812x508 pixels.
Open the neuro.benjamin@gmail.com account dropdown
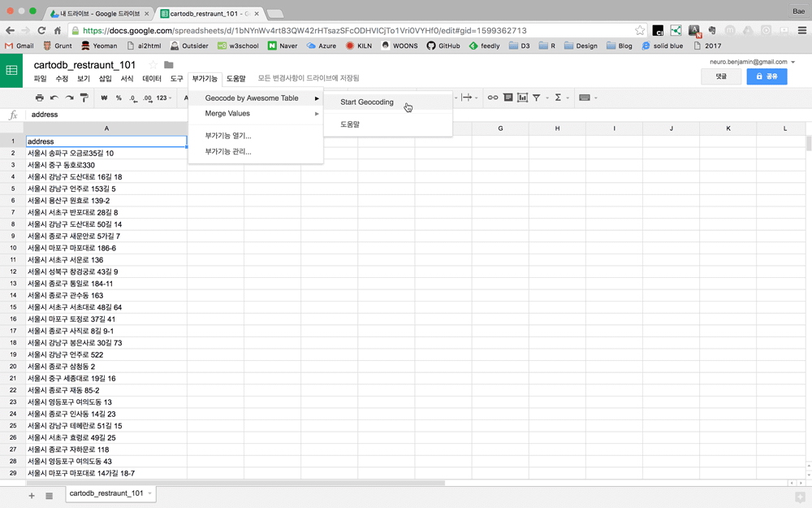[752, 62]
